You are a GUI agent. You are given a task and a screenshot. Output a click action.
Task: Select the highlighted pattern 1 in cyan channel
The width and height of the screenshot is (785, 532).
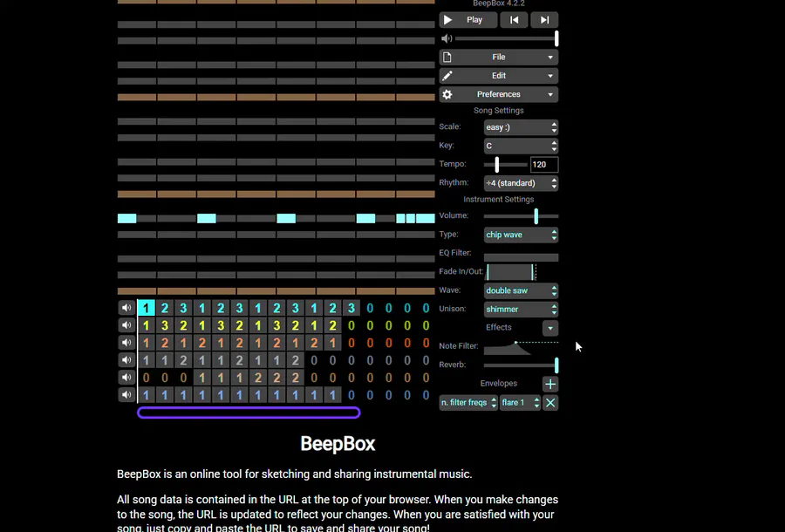coord(147,308)
